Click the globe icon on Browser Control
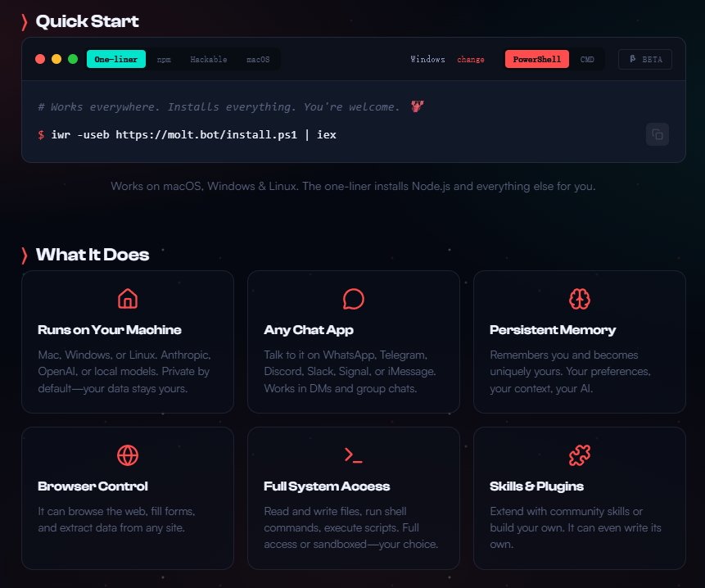 tap(128, 455)
